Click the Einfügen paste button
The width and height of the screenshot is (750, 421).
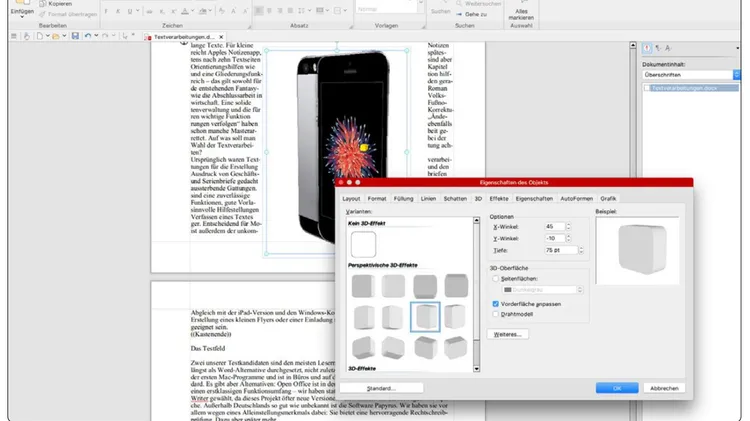pos(22,10)
